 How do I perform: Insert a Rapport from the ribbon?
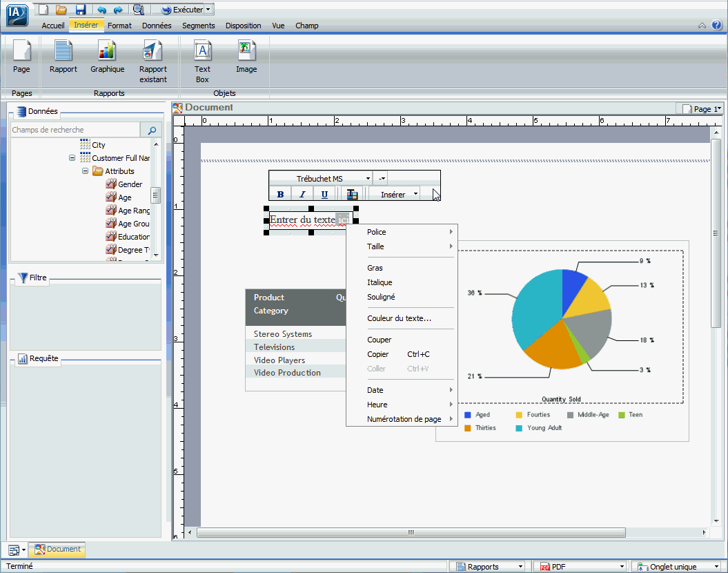(63, 57)
